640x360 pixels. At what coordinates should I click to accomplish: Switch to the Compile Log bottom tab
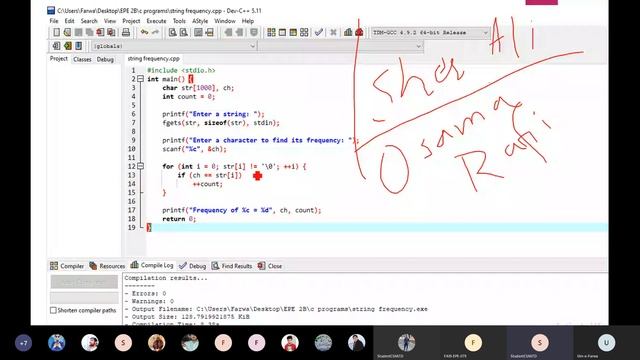coord(152,265)
